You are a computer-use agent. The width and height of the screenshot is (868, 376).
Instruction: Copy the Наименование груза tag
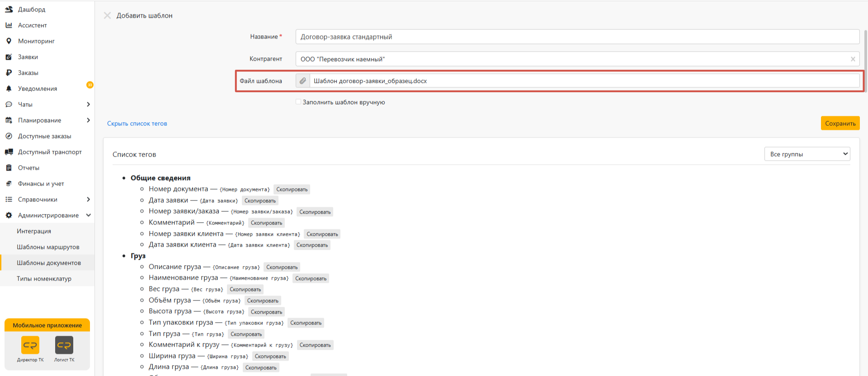click(311, 278)
